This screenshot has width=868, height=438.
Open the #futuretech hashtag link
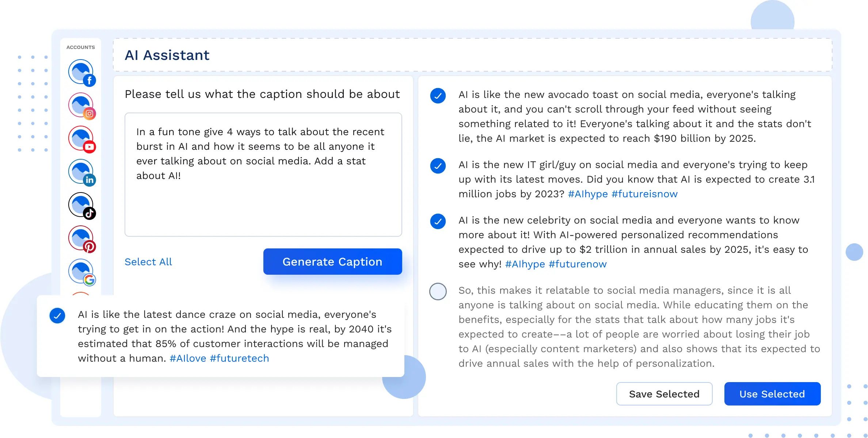pyautogui.click(x=239, y=358)
